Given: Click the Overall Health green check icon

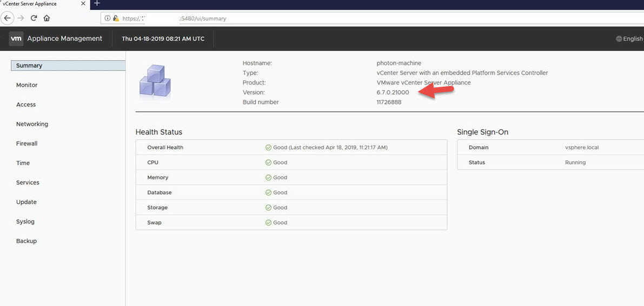Looking at the screenshot, I should click(269, 148).
